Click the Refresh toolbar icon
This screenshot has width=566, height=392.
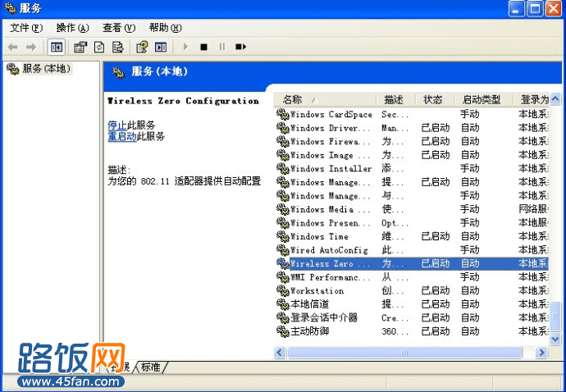[99, 47]
